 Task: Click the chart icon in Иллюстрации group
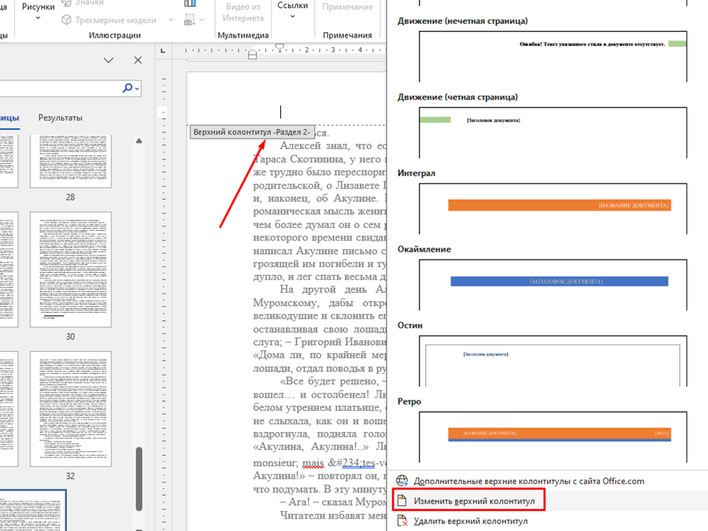pos(190,4)
